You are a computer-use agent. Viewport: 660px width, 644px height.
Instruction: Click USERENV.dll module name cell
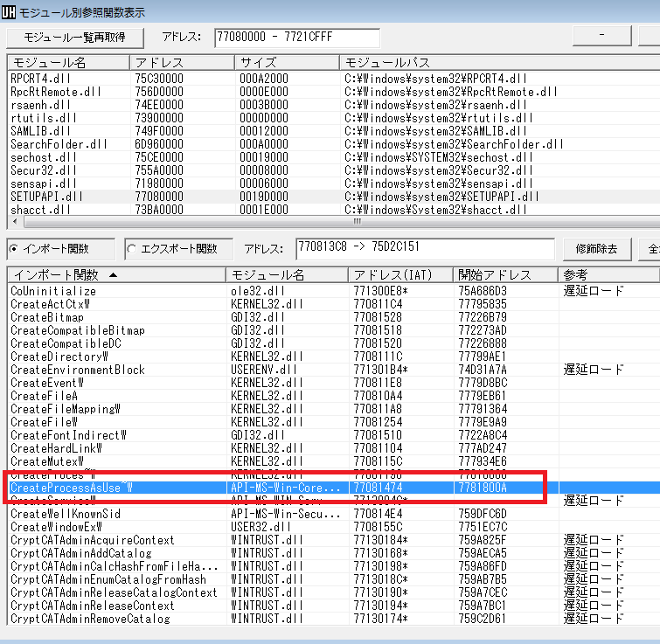264,370
